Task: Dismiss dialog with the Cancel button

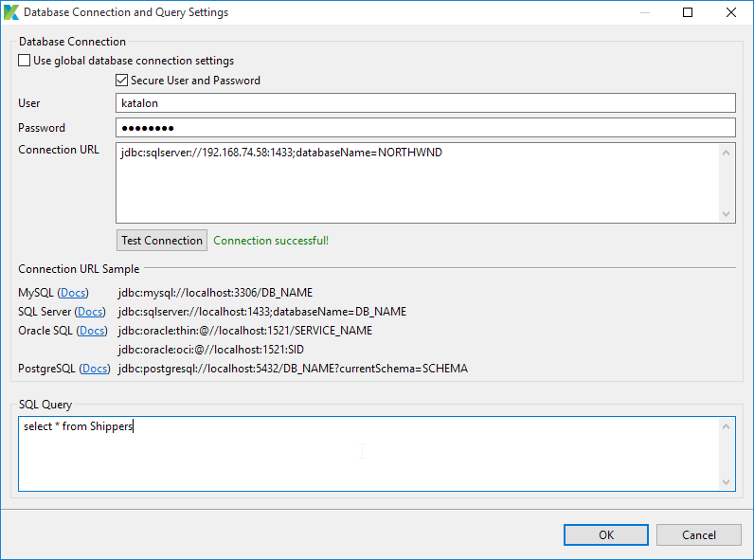Action: point(699,535)
